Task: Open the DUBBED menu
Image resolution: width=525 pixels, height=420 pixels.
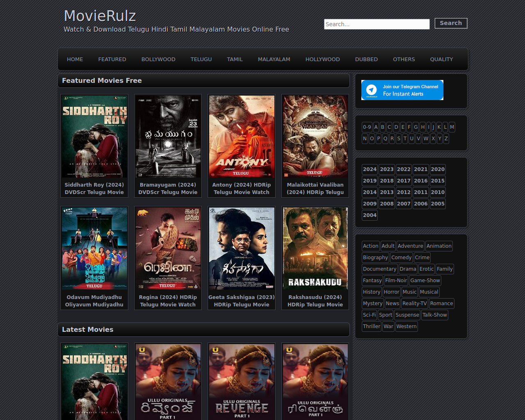Action: (x=367, y=59)
